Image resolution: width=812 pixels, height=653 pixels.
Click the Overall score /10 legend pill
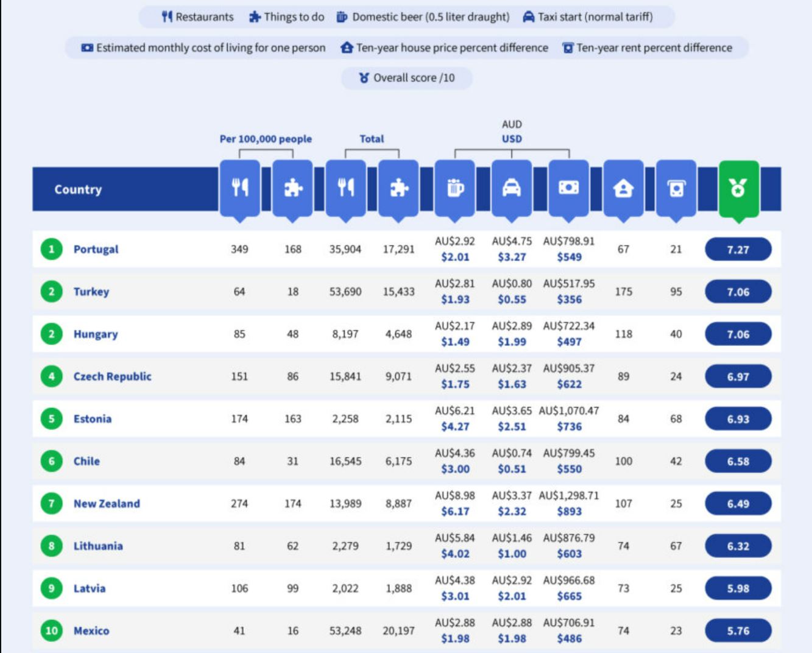(407, 78)
